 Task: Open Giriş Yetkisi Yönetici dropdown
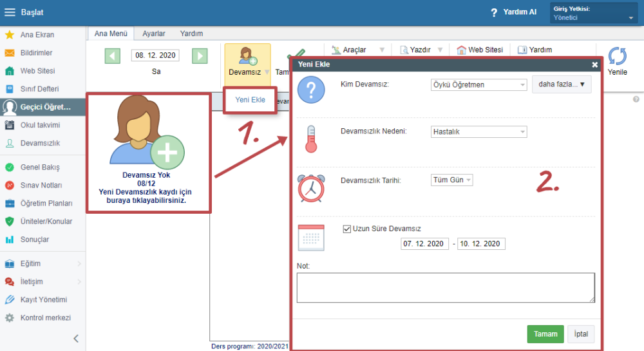594,13
